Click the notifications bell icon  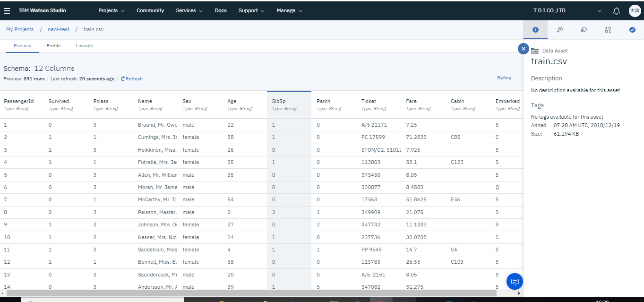(x=616, y=11)
